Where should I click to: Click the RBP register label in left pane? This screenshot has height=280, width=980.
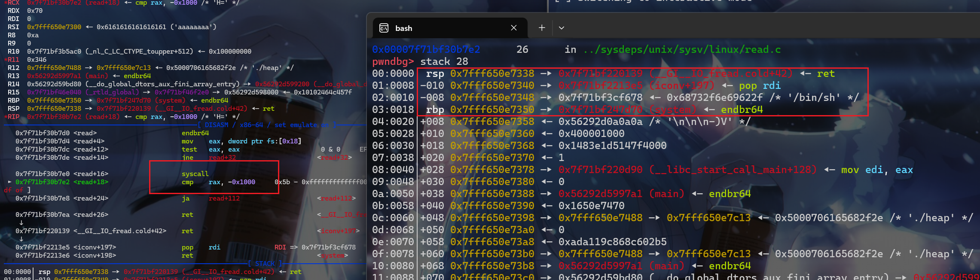(x=13, y=100)
